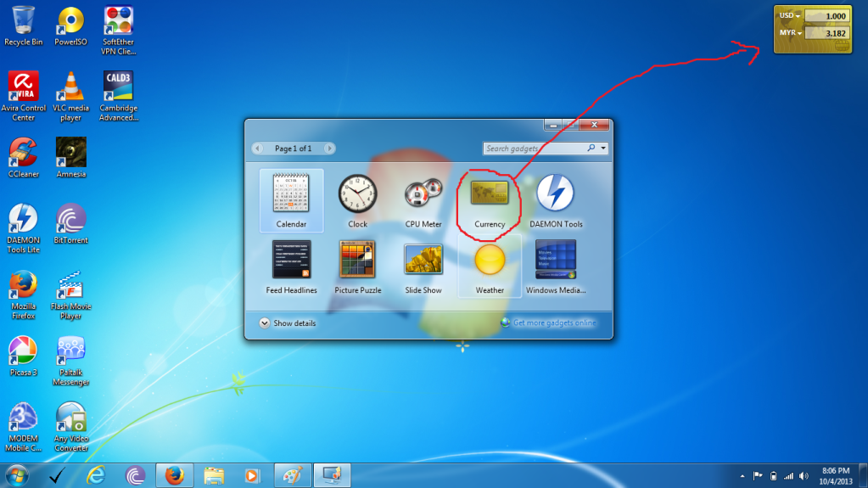
Task: Open Windows Explorer folder on taskbar
Action: tap(214, 476)
